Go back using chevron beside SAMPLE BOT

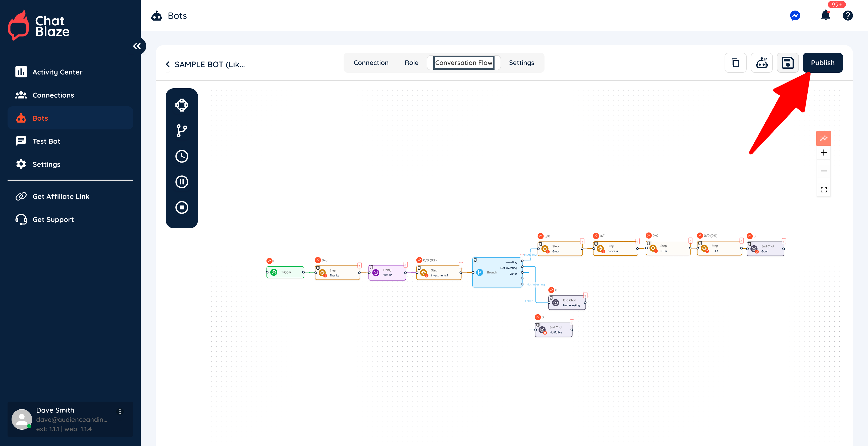tap(168, 64)
